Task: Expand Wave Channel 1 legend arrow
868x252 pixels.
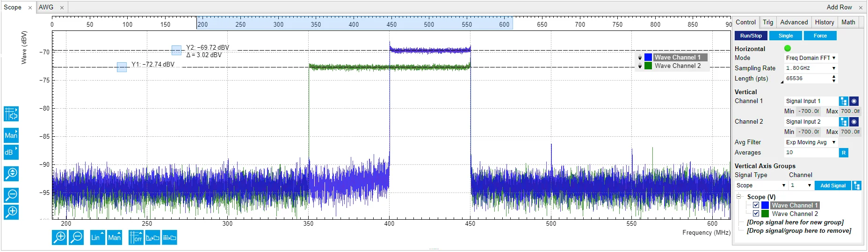Action: click(x=640, y=58)
